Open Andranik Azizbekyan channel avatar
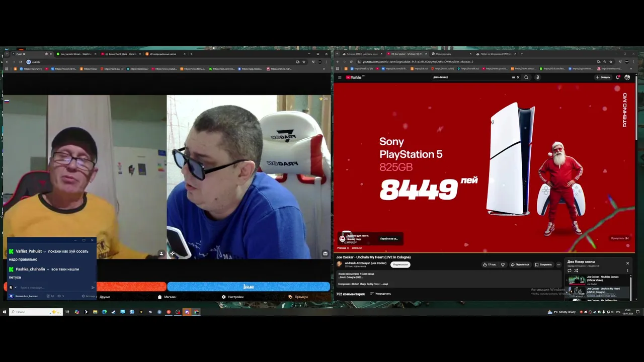Image resolution: width=644 pixels, height=362 pixels. click(x=340, y=264)
